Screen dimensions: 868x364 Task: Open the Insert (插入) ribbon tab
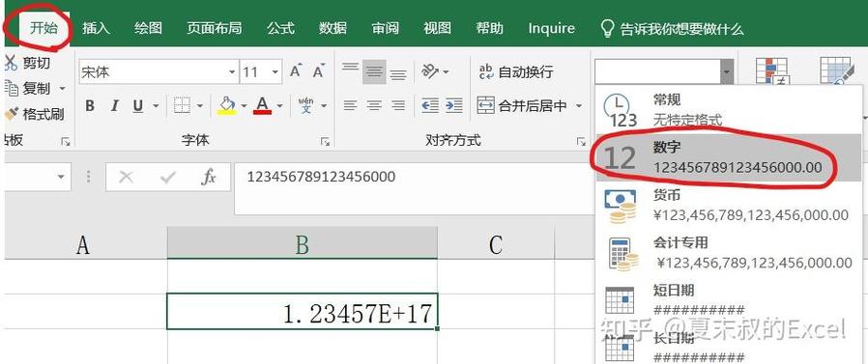coord(96,28)
